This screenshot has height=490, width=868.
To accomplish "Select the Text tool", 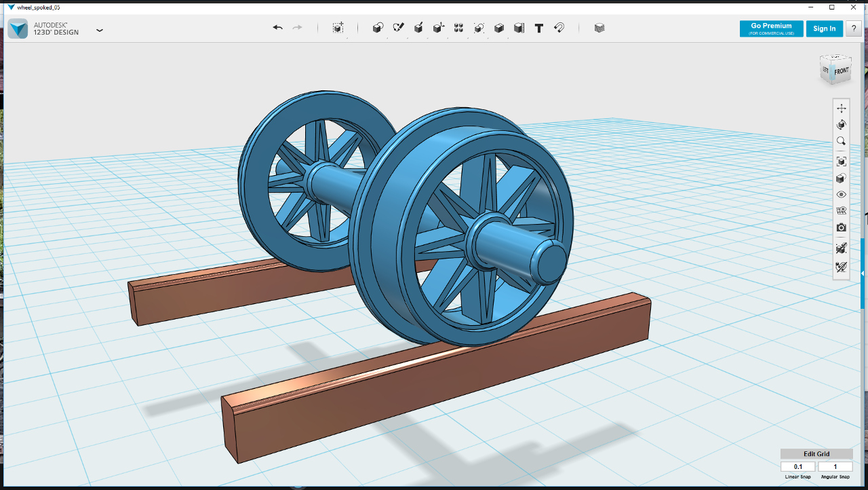I will 539,28.
